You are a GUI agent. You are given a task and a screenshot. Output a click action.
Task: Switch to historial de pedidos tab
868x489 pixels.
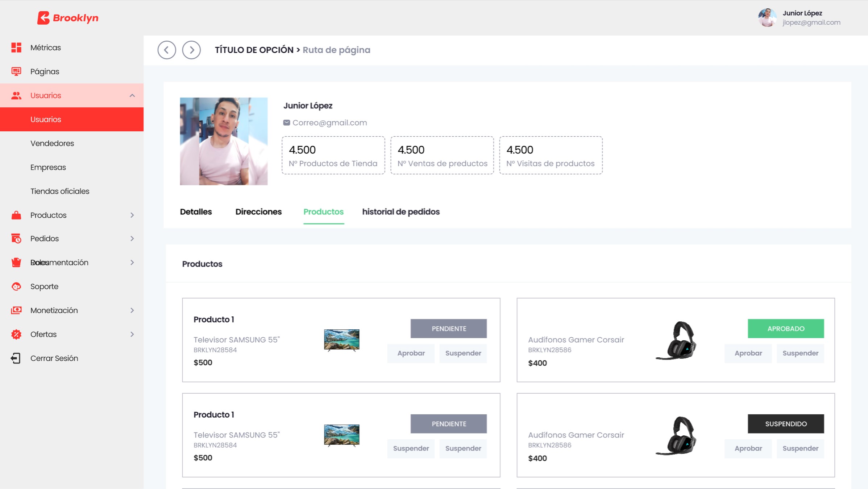coord(401,211)
